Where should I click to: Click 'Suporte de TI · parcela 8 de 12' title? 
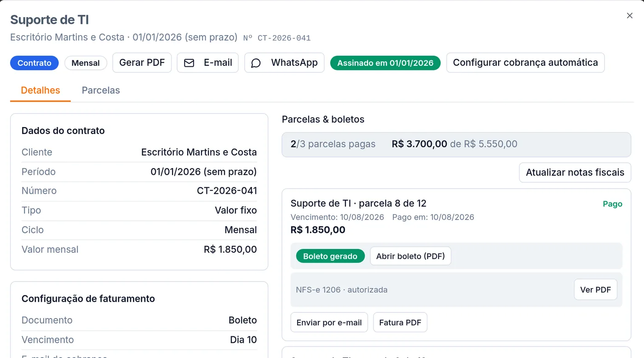[359, 203]
